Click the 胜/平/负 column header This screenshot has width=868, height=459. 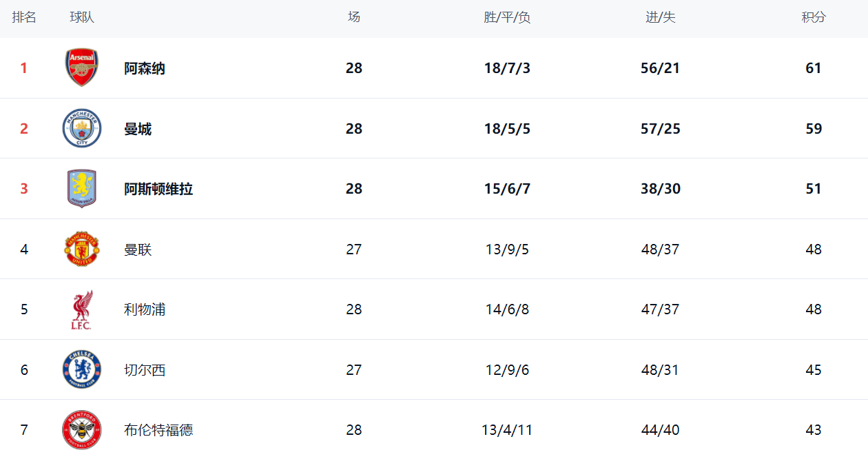click(507, 18)
